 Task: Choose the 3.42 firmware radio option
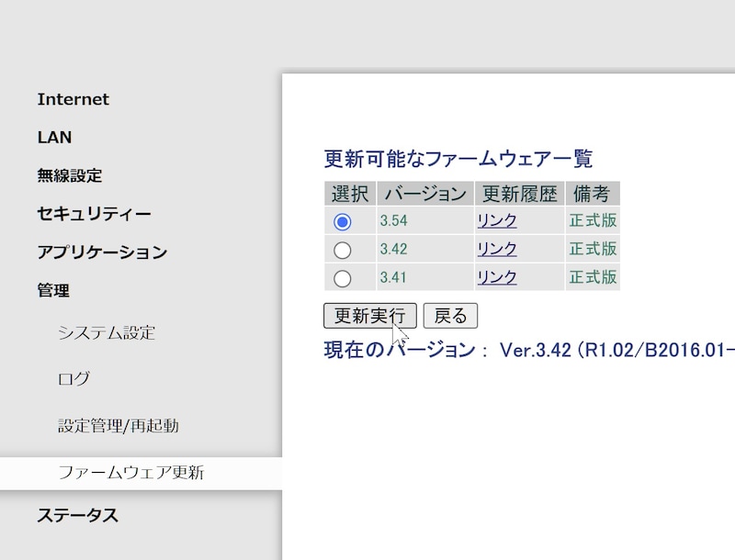click(x=343, y=250)
